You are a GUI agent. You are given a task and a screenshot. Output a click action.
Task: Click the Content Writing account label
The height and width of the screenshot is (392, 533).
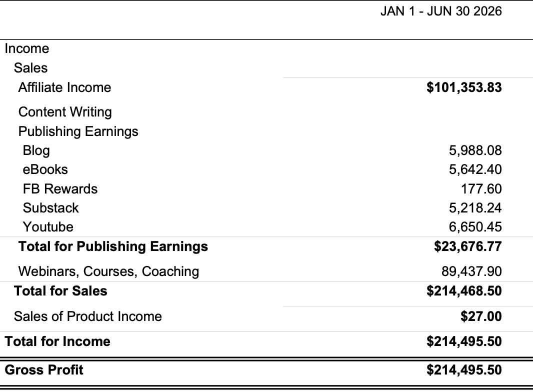[65, 112]
